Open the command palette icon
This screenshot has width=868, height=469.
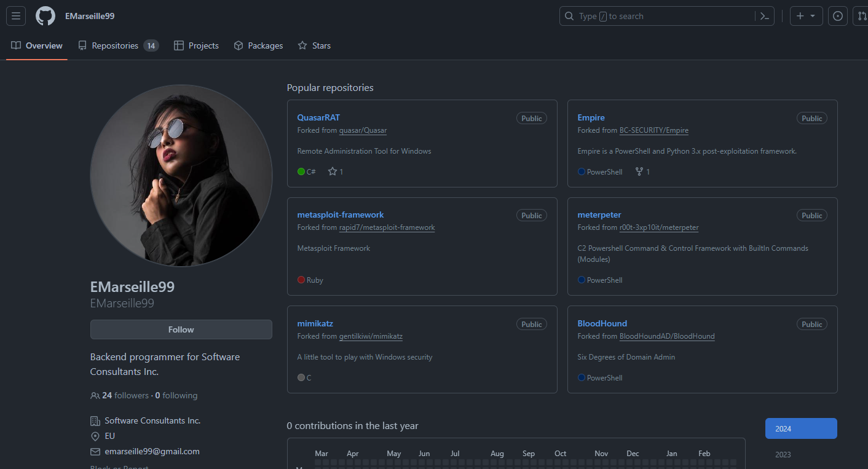point(764,16)
